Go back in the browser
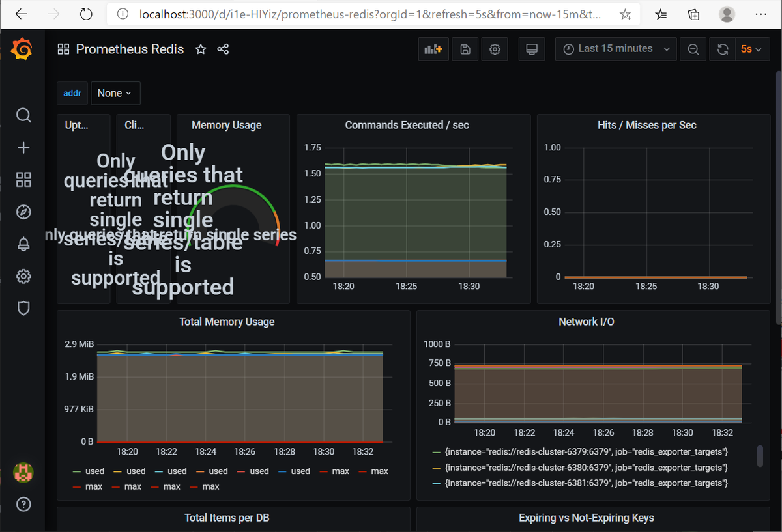The height and width of the screenshot is (532, 782). [21, 14]
